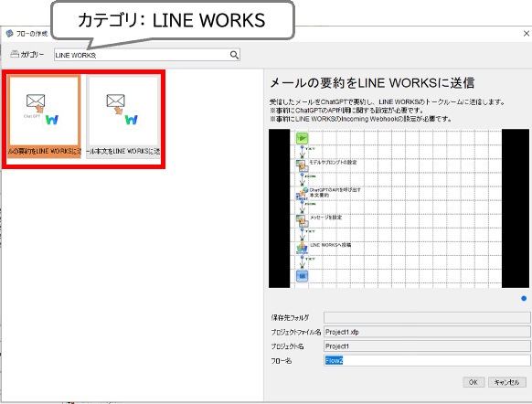Click the search magnifier icon in category field
This screenshot has height=404, width=532.
tap(234, 55)
